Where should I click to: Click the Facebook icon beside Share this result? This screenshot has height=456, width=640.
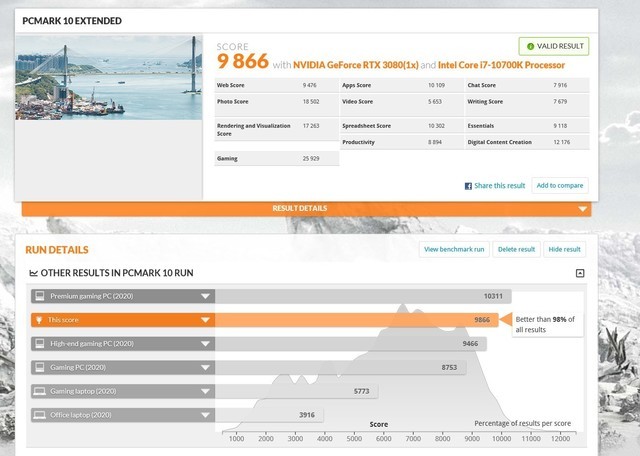point(468,186)
